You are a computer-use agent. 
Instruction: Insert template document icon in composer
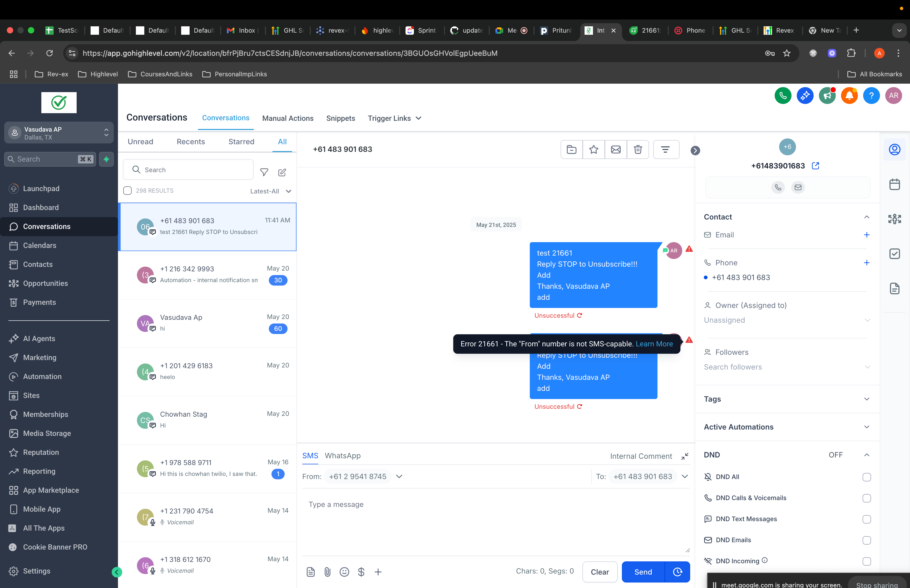[x=310, y=572]
